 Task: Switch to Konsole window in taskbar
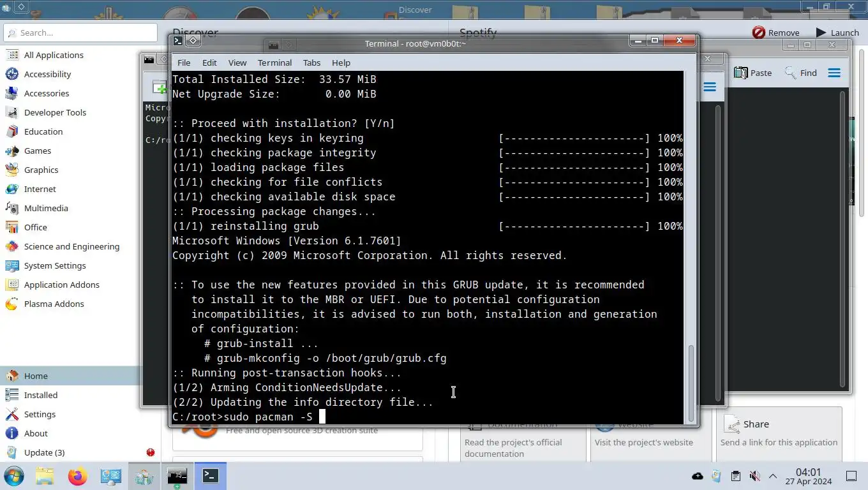177,476
